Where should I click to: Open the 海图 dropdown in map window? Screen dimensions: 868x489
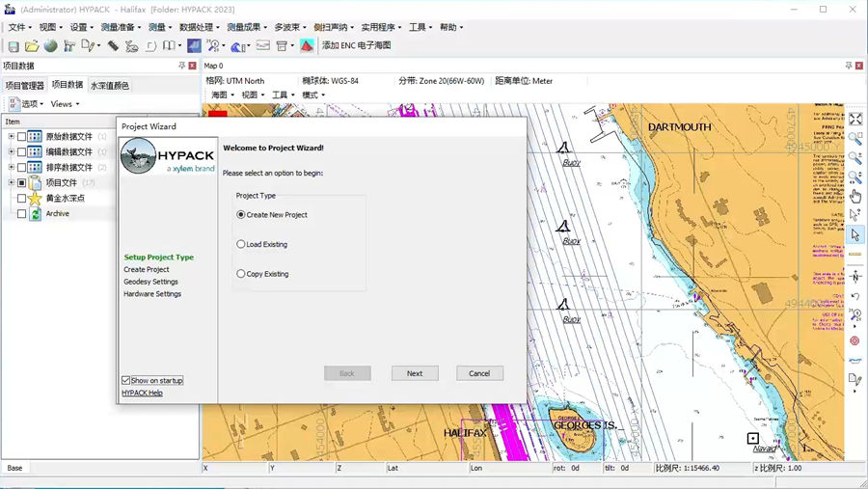coord(223,95)
